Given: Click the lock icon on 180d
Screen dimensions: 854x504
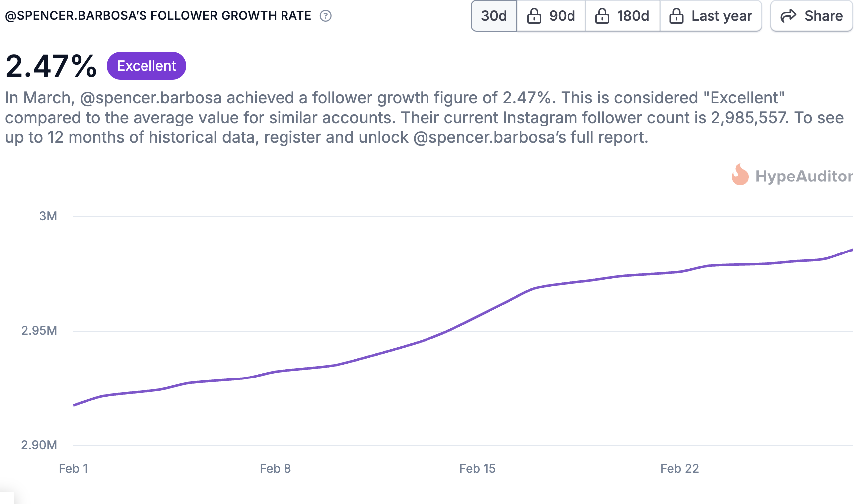Looking at the screenshot, I should [x=602, y=16].
